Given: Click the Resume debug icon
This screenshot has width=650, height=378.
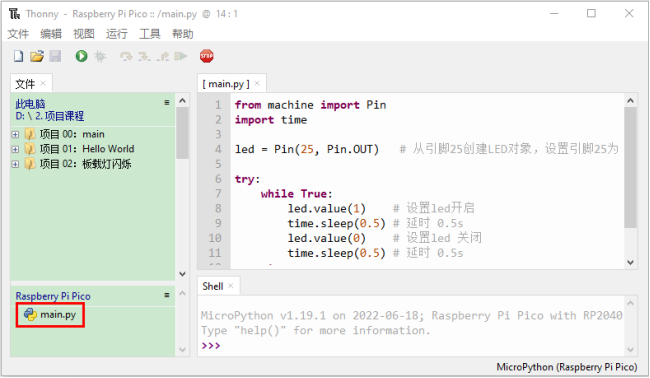Looking at the screenshot, I should (x=181, y=56).
